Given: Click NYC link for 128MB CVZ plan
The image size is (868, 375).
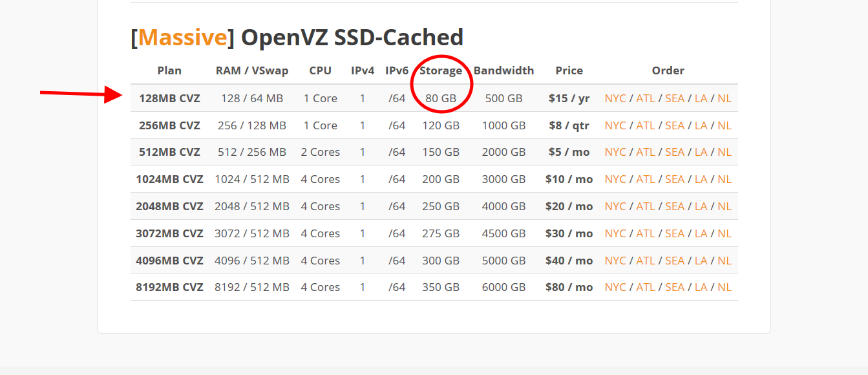Looking at the screenshot, I should tap(615, 98).
